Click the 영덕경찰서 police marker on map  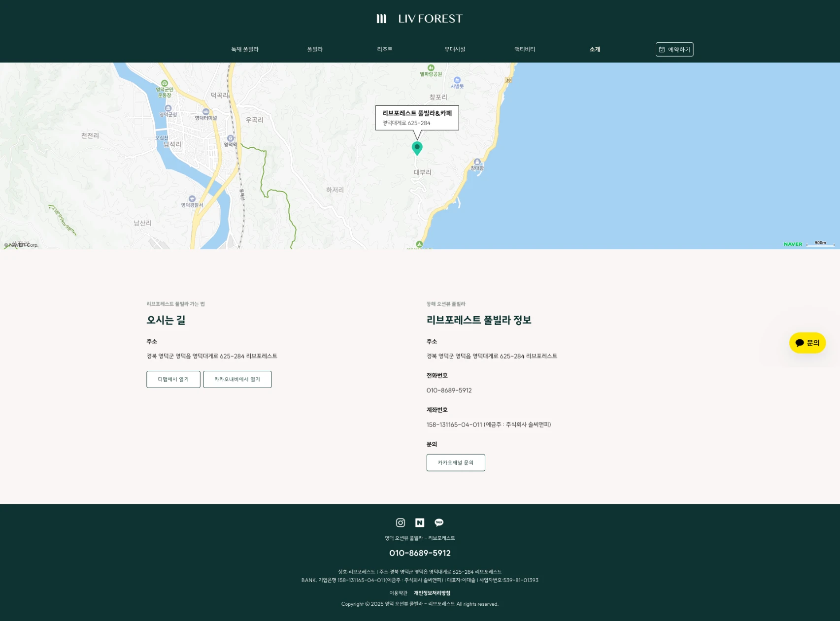click(x=192, y=199)
